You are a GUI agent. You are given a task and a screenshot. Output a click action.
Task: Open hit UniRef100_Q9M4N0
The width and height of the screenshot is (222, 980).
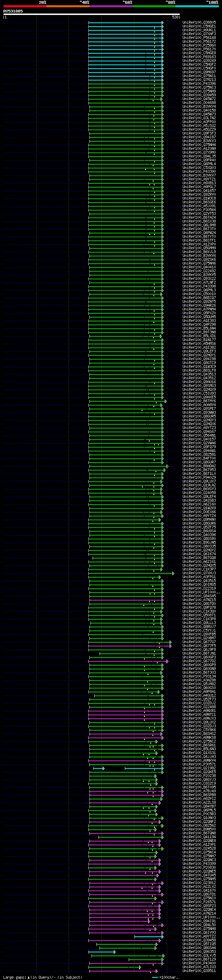point(199,520)
